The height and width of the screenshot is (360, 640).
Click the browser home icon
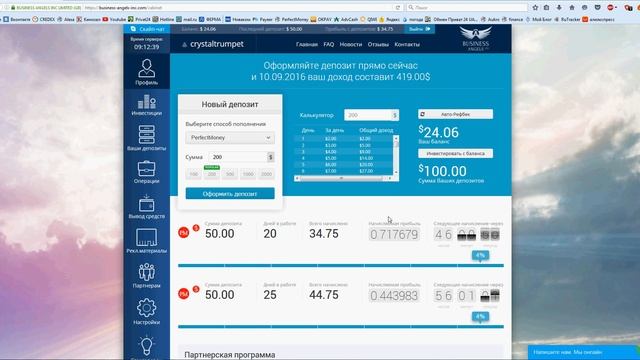pyautogui.click(x=572, y=7)
